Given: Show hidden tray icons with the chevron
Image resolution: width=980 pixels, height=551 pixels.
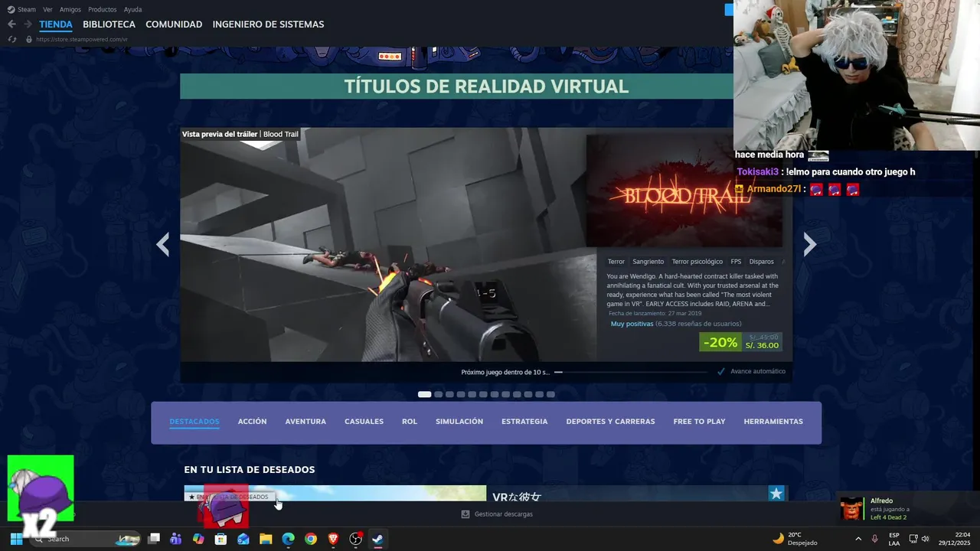Looking at the screenshot, I should [858, 539].
